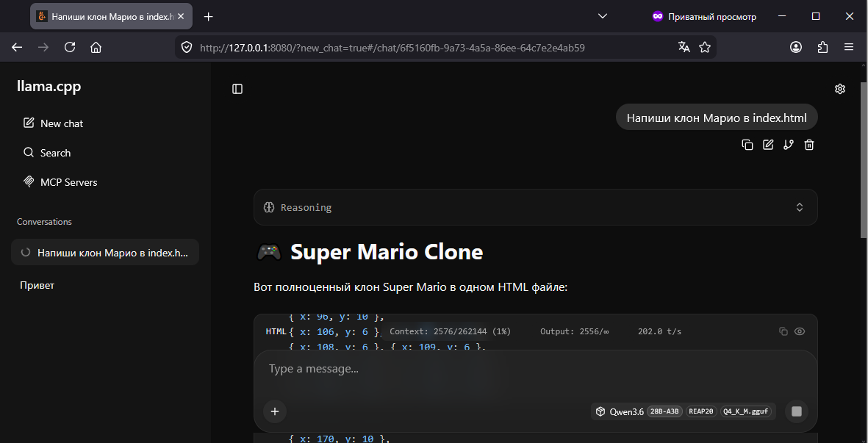Toggle the sidebar panel icon

[237, 89]
